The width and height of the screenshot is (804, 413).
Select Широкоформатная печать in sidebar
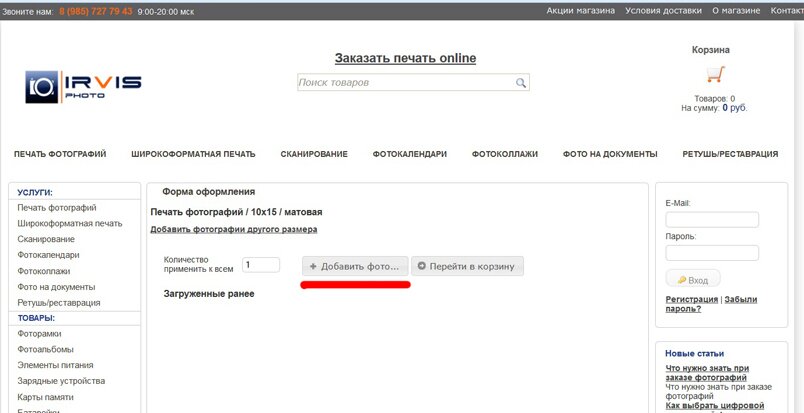click(x=70, y=224)
